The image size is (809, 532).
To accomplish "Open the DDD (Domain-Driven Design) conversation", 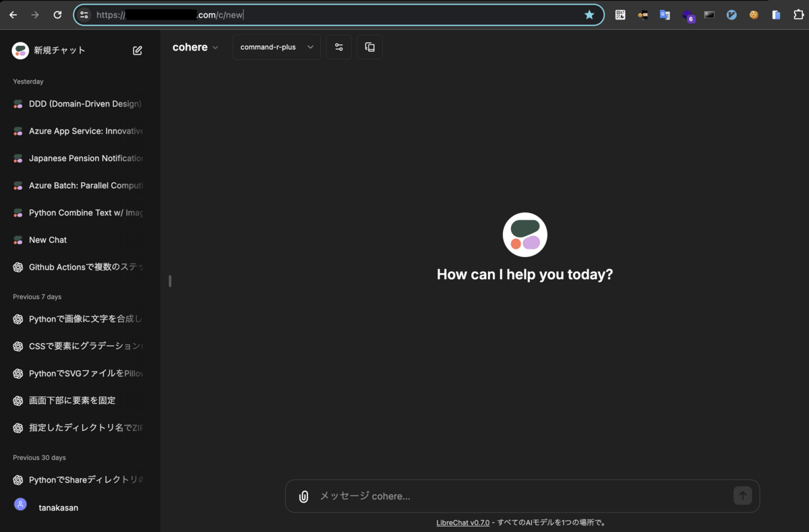I will point(84,104).
